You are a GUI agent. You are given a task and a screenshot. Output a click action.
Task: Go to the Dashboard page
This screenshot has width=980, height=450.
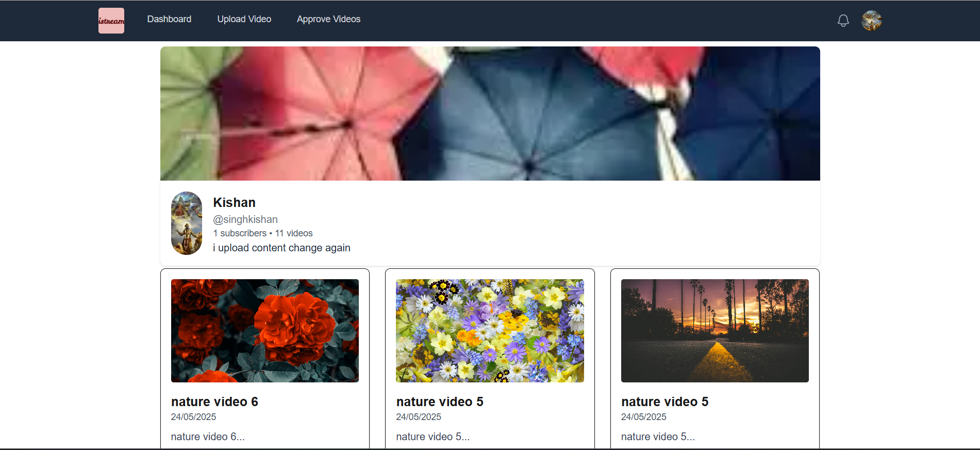point(169,19)
